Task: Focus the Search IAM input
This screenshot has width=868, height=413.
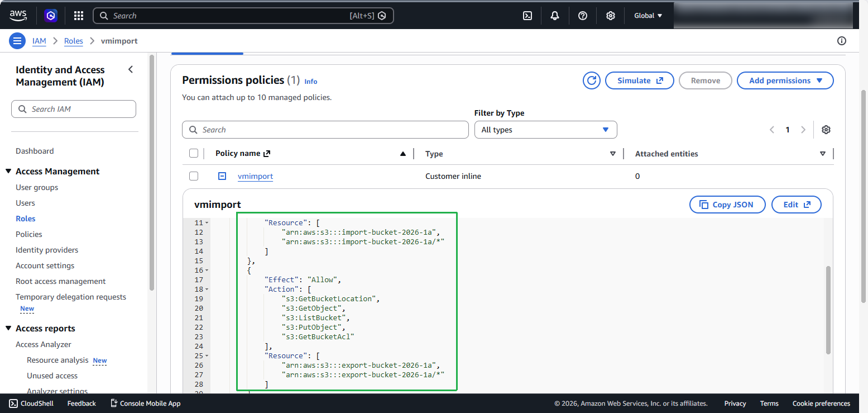Action: (x=74, y=109)
